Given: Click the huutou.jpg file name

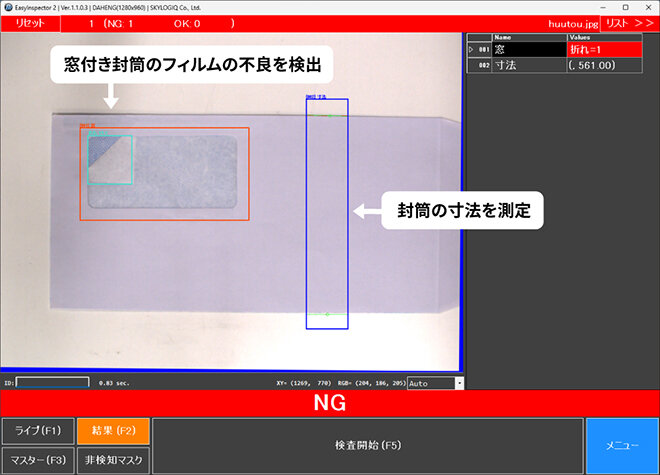Looking at the screenshot, I should [x=573, y=24].
